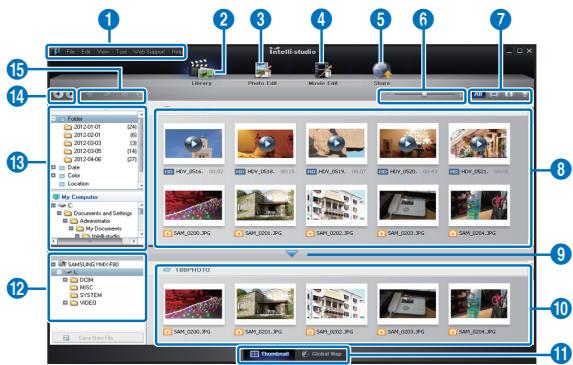The image size is (573, 365).
Task: Click play overlay on HDV_0519 video
Action: click(x=336, y=144)
